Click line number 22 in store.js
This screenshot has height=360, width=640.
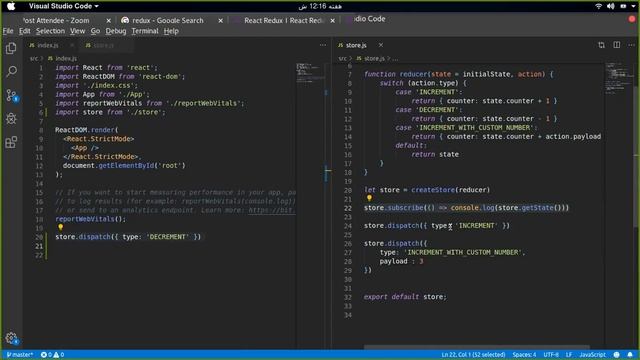pos(347,208)
